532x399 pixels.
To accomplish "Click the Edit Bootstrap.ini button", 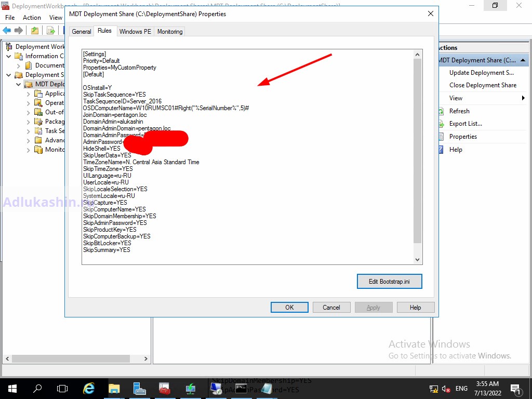I will point(389,282).
